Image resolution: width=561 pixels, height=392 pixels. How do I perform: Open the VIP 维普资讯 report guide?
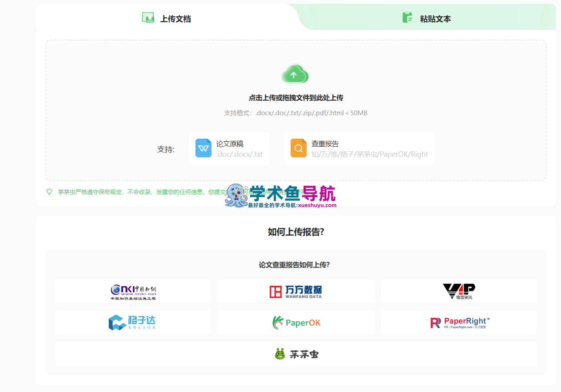point(459,291)
